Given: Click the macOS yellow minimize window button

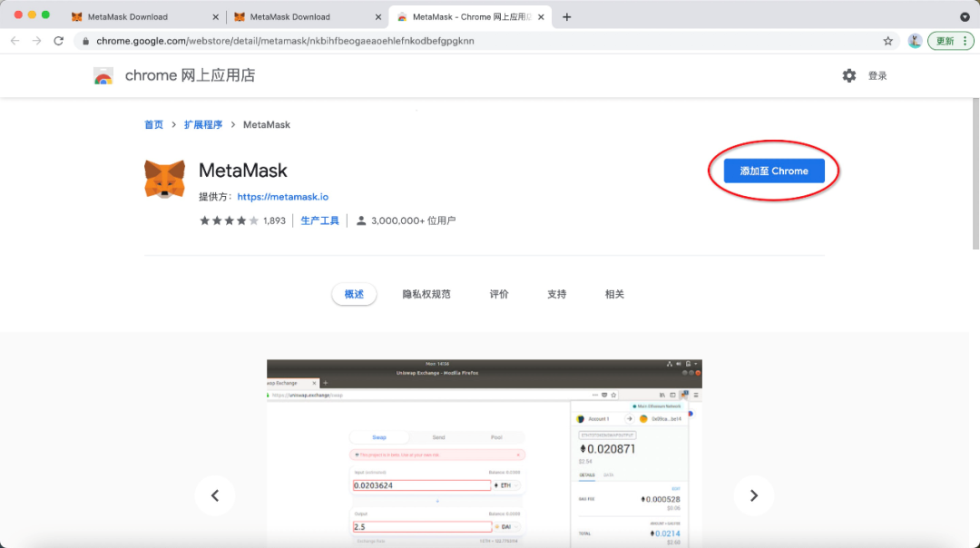Looking at the screenshot, I should (x=32, y=15).
